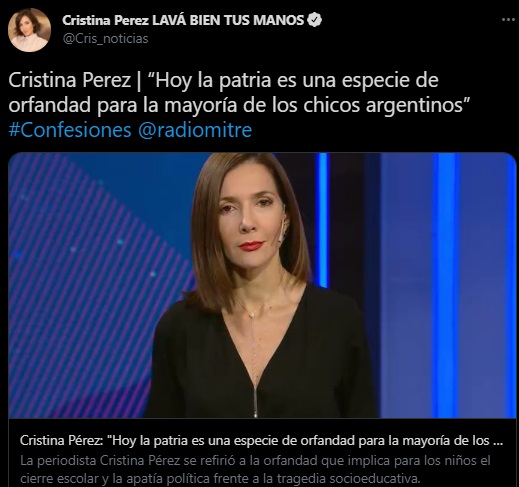Open the link card preview image
Image resolution: width=519 pixels, height=487 pixels.
click(262, 285)
